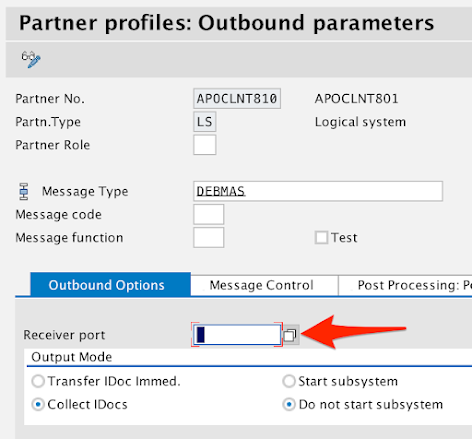Image resolution: width=472 pixels, height=439 pixels.
Task: Click into the Receiver port input field
Action: (237, 335)
